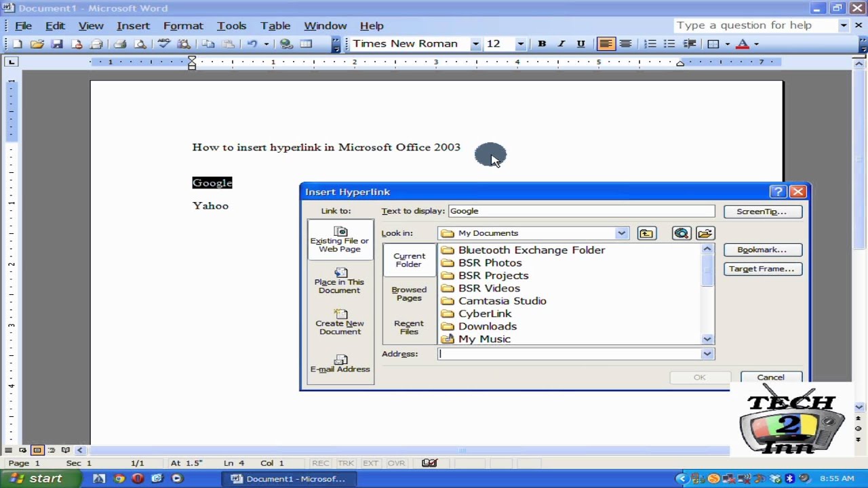868x488 pixels.
Task: Click the Browse for File icon
Action: click(x=705, y=233)
